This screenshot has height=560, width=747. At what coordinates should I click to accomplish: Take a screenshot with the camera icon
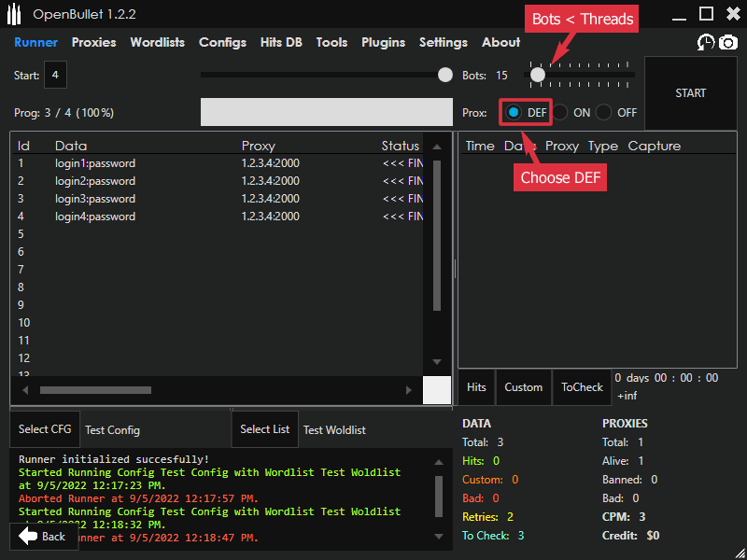(728, 43)
